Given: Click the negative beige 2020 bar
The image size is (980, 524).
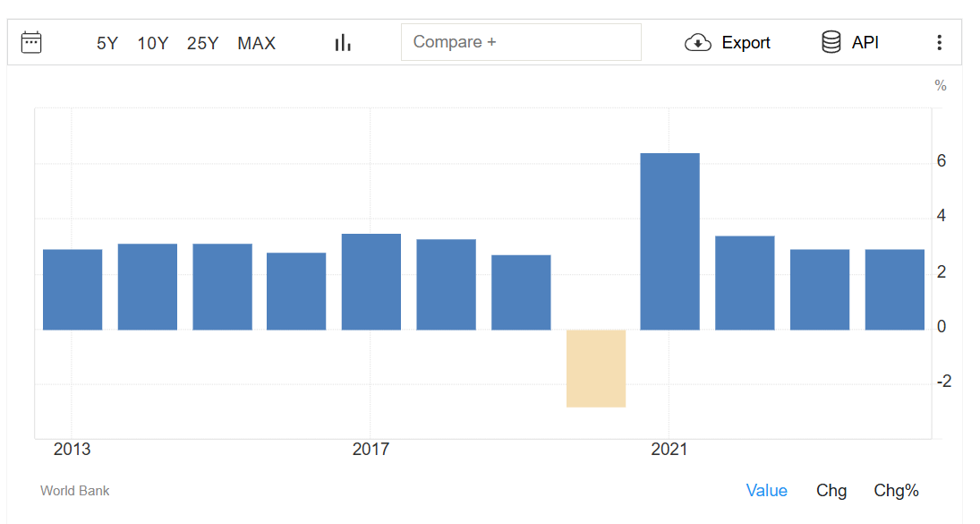Looking at the screenshot, I should tap(596, 368).
